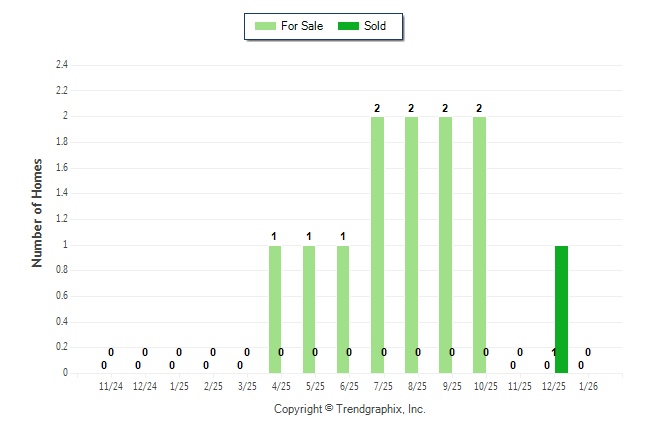
Task: Toggle the For Sale legend label
Action: [302, 26]
